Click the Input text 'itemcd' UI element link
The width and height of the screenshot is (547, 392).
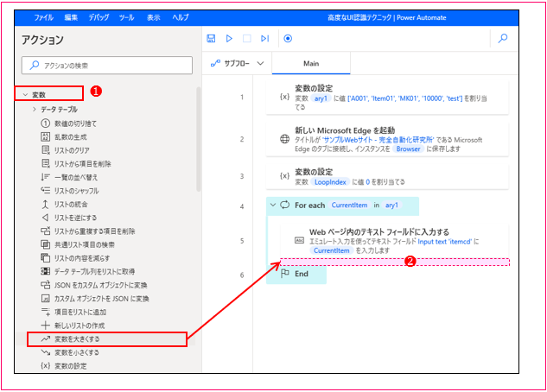[x=445, y=242]
